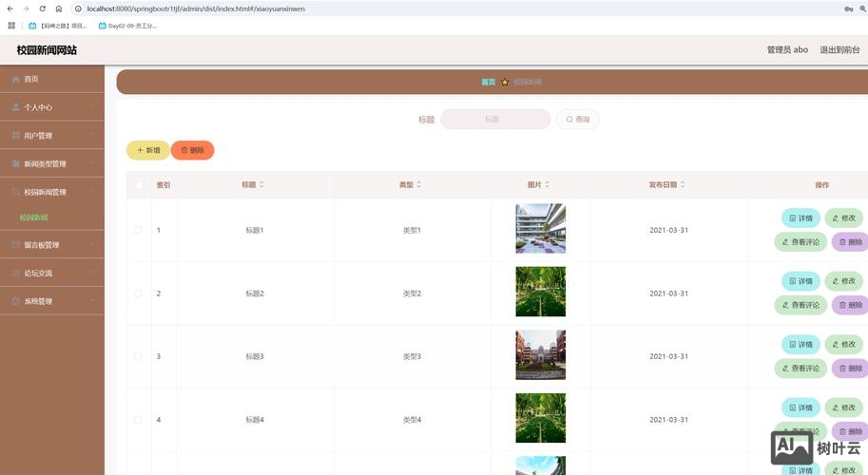868x475 pixels.
Task: Click the site info icon in address bar
Action: [x=78, y=9]
